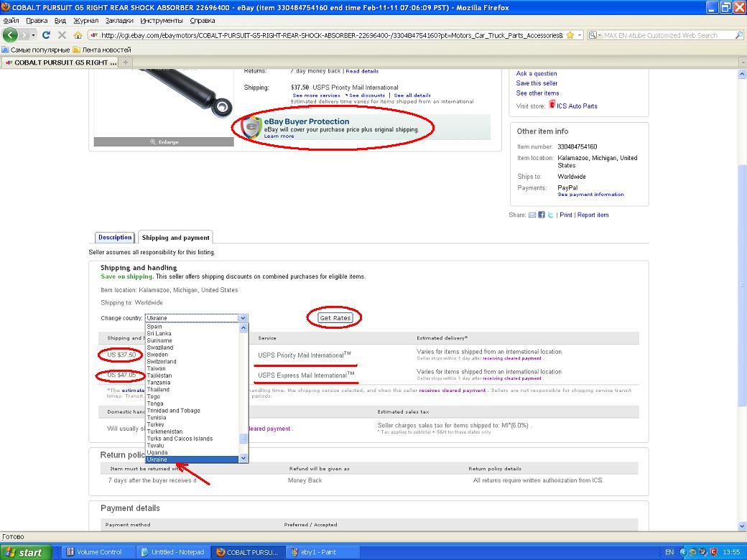Click See more services link

tap(316, 95)
